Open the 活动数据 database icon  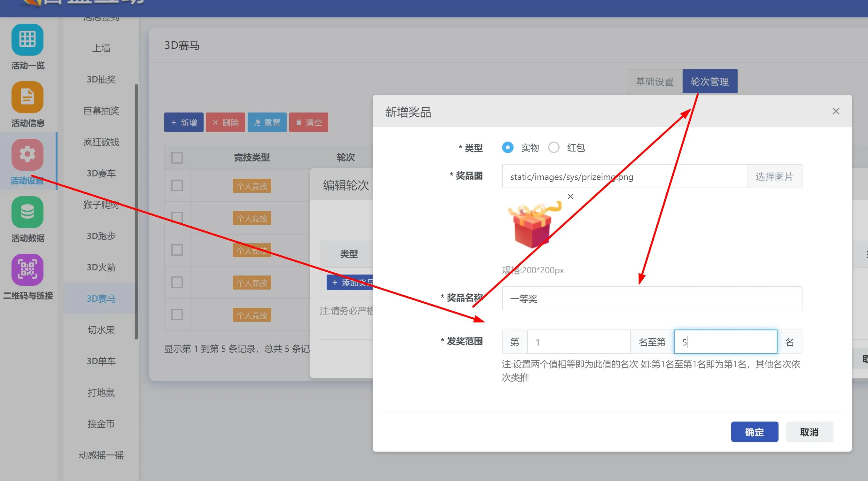point(27,212)
